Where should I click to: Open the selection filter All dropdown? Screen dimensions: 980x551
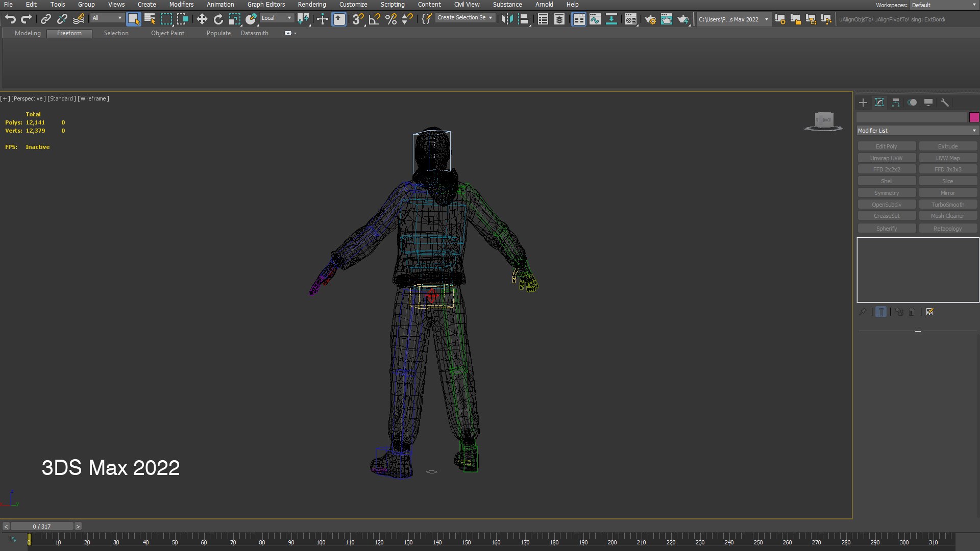[x=107, y=18]
